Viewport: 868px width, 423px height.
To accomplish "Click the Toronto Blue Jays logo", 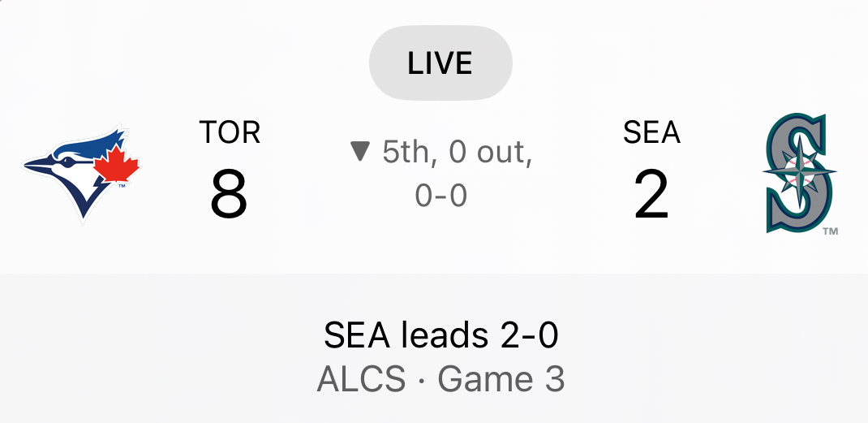I will (82, 173).
